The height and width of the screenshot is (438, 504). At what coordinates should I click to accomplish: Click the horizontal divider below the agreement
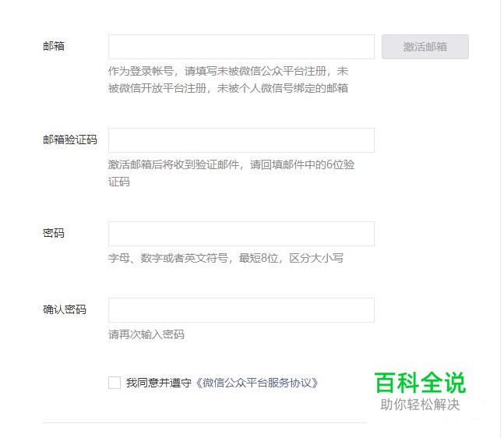click(205, 423)
